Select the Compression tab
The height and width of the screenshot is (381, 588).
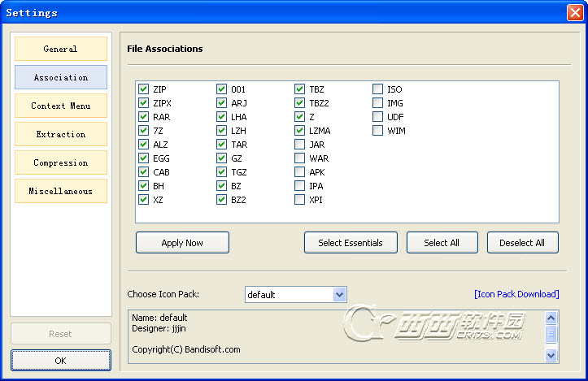61,162
